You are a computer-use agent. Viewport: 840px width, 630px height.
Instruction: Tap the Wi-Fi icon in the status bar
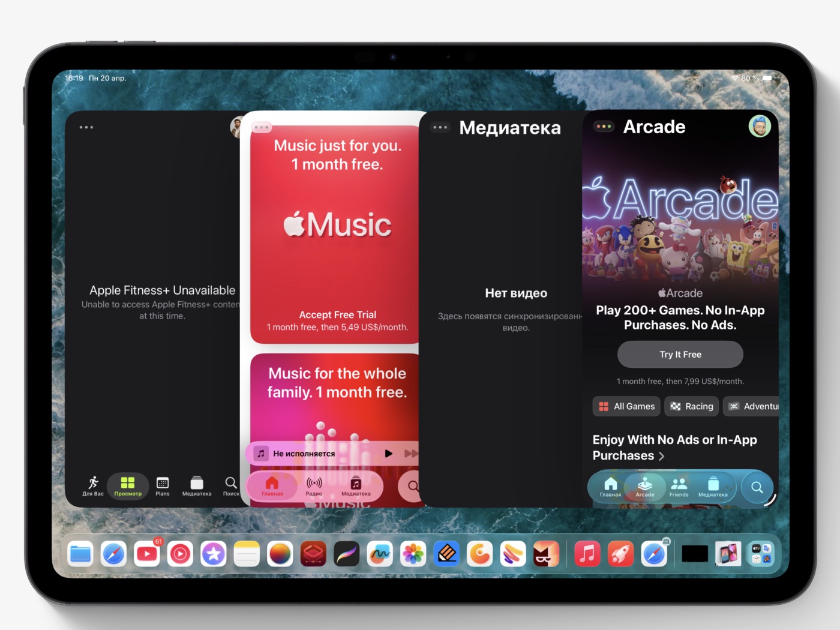pyautogui.click(x=735, y=78)
